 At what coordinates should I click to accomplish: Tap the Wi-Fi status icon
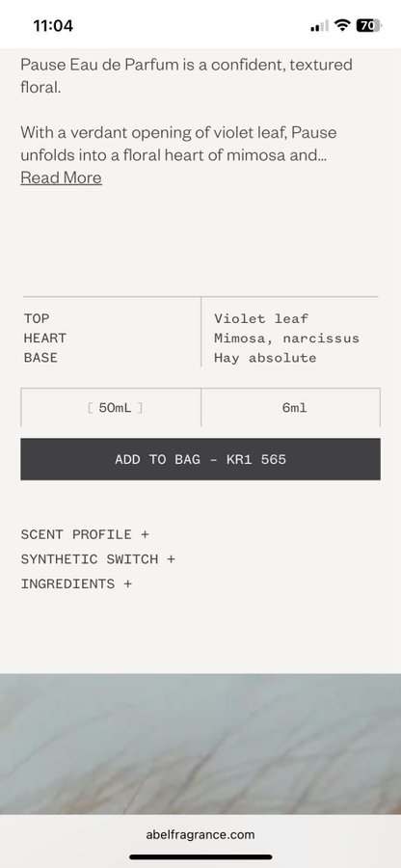343,25
